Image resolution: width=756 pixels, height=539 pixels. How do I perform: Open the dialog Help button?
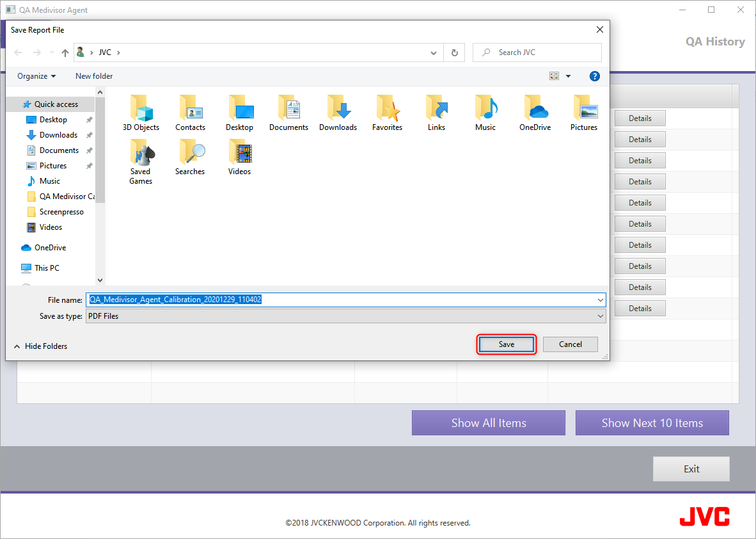click(x=594, y=76)
